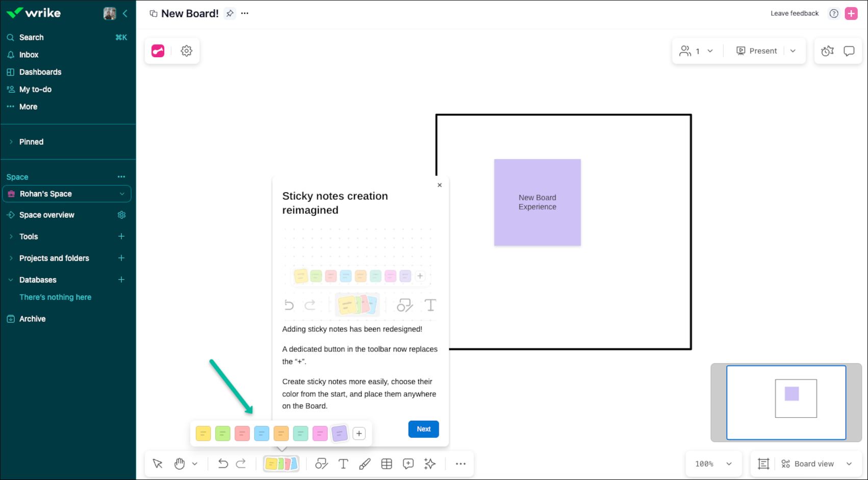Collapse the Databases section
The width and height of the screenshot is (868, 480).
[x=11, y=280]
